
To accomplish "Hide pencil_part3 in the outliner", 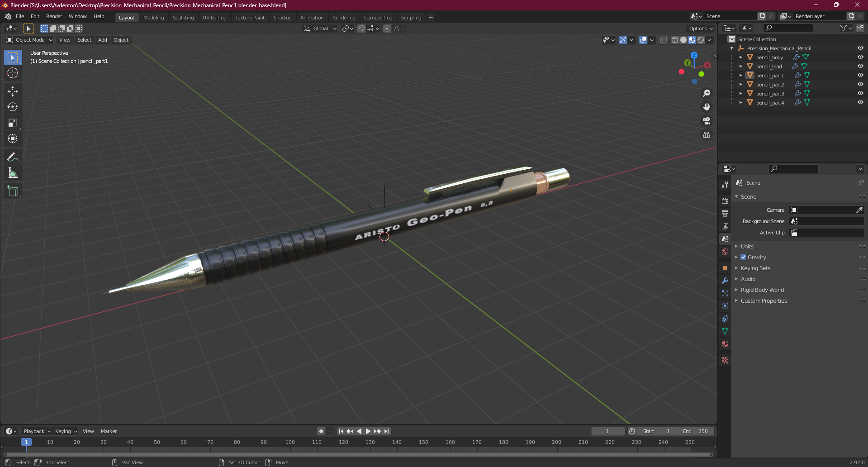I will click(x=860, y=93).
